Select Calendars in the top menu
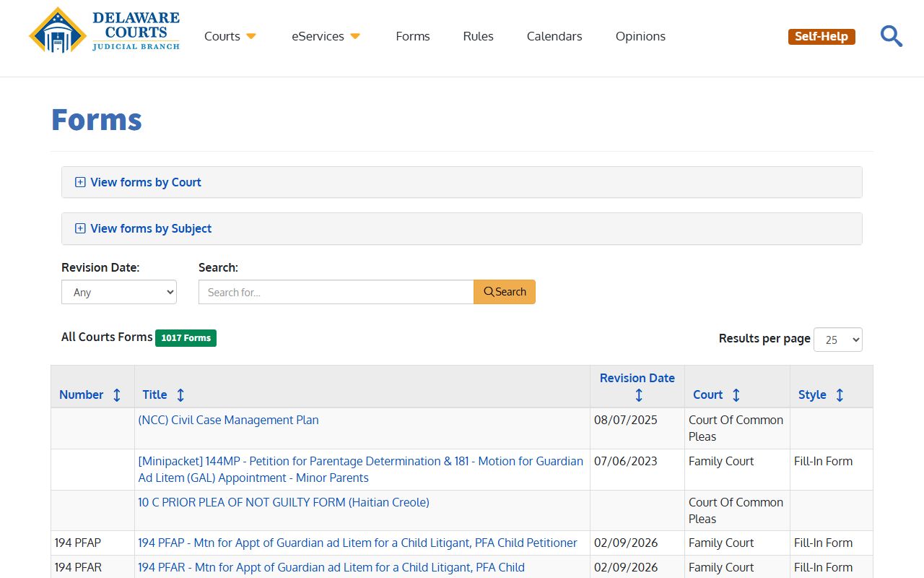924x578 pixels. point(554,36)
